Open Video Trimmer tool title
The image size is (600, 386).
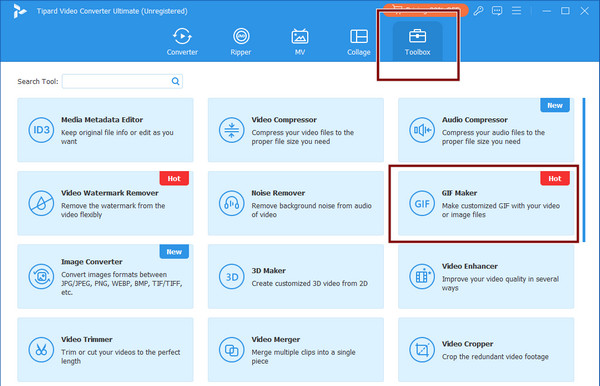coord(86,339)
